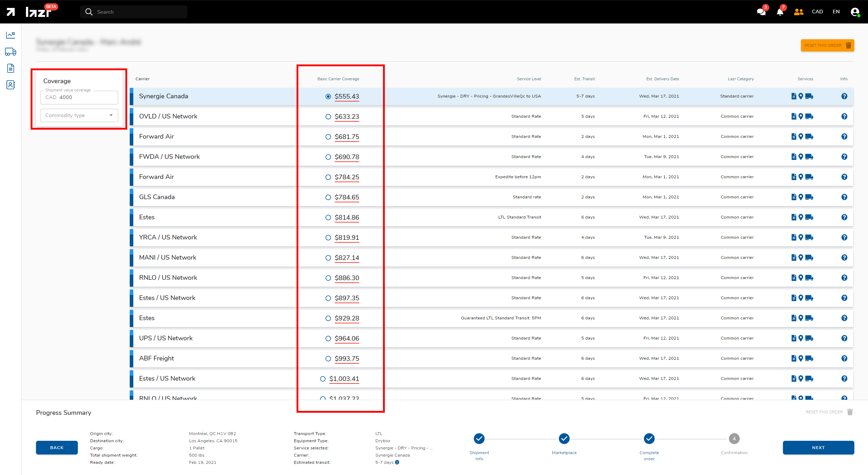
Task: Click the orange users group icon
Action: 798,12
